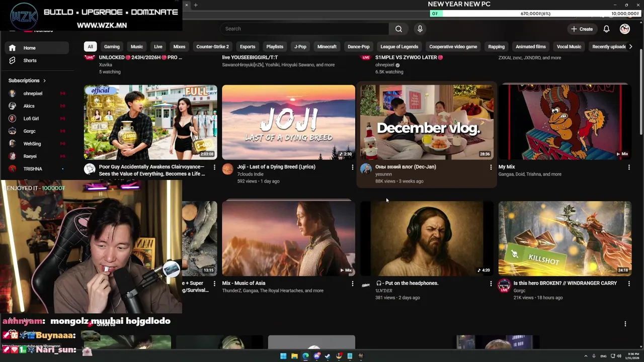
Task: Open Poor Guy Clairvoyance video thumbnail
Action: coord(150,122)
